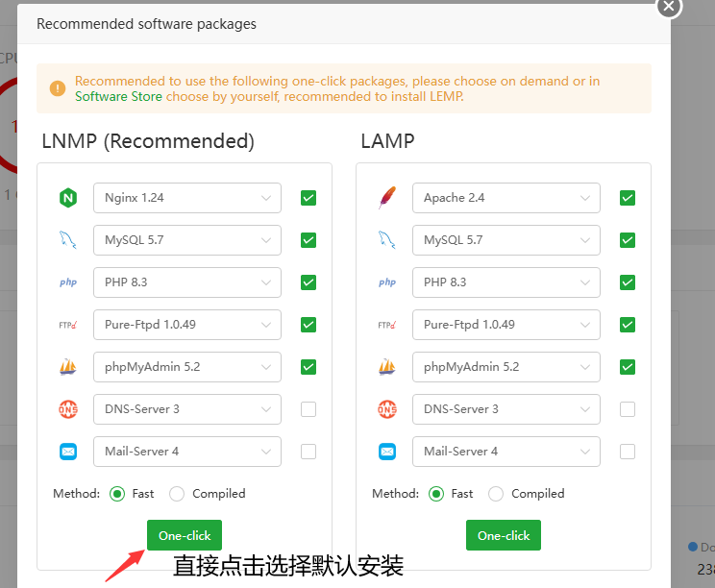Close the Recommended software packages dialog

click(x=669, y=7)
